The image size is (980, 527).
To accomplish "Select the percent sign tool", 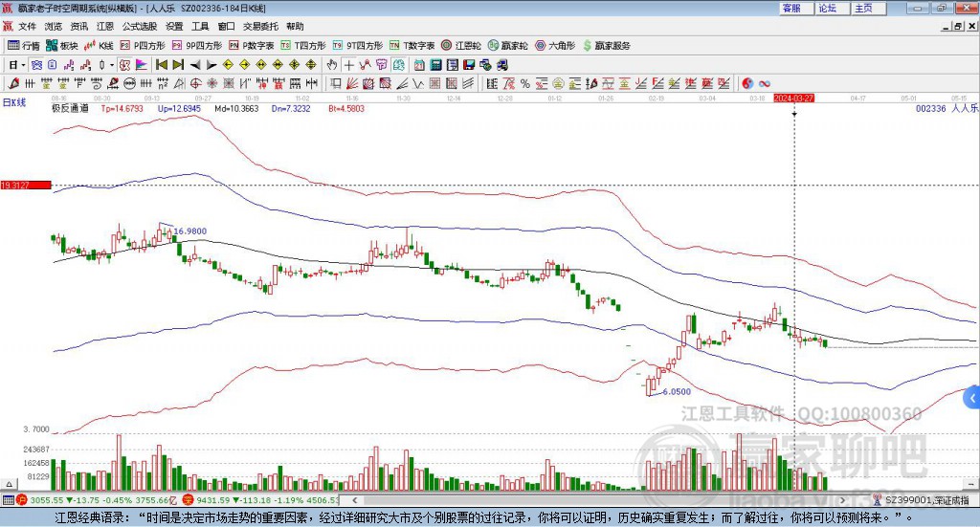I will click(x=525, y=83).
